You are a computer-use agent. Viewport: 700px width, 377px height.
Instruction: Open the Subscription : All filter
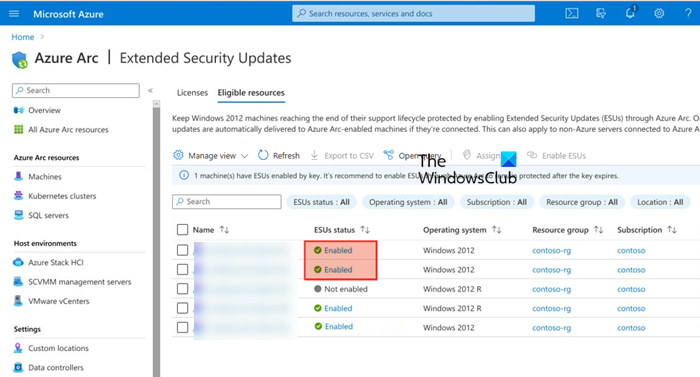click(497, 202)
